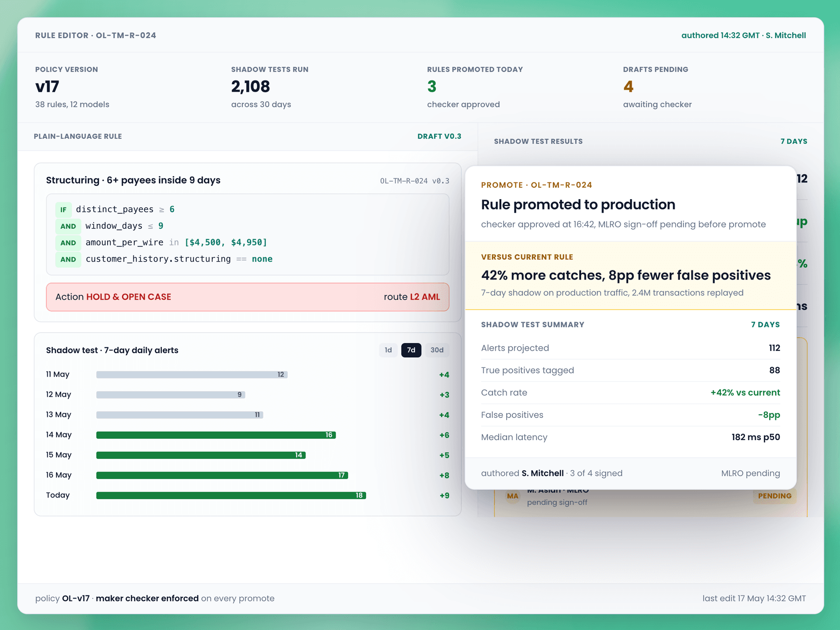Click S. Mitchell in dialog footer

pos(542,473)
